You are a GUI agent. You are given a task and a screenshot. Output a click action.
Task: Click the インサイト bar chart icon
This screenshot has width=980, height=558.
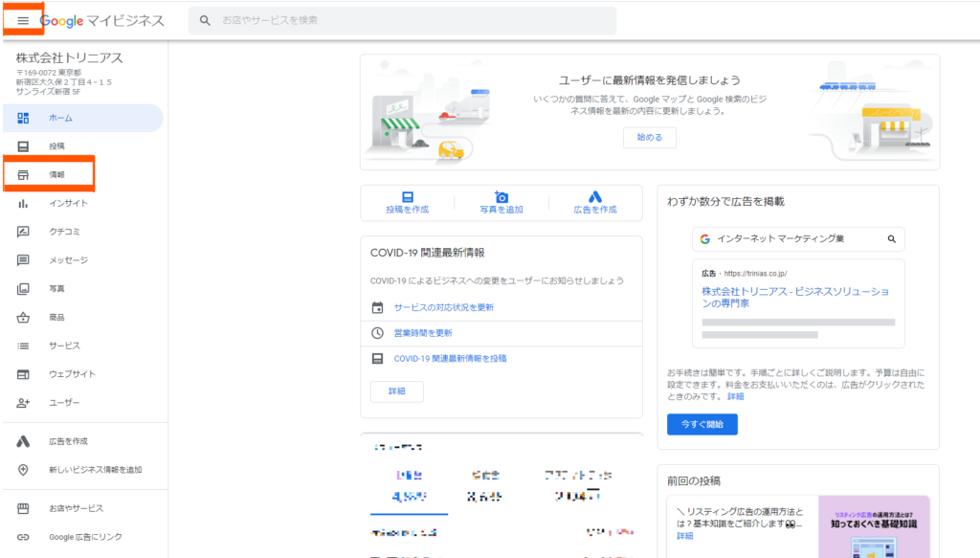click(x=23, y=203)
